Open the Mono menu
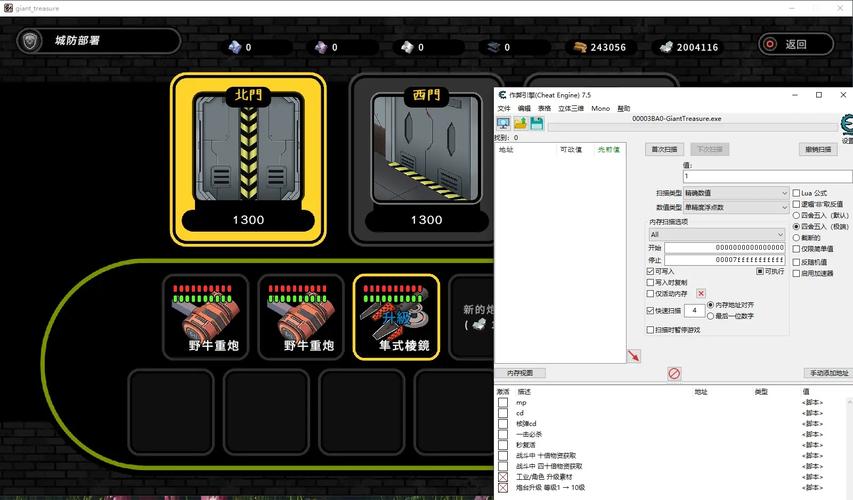The height and width of the screenshot is (500, 853). tap(600, 108)
